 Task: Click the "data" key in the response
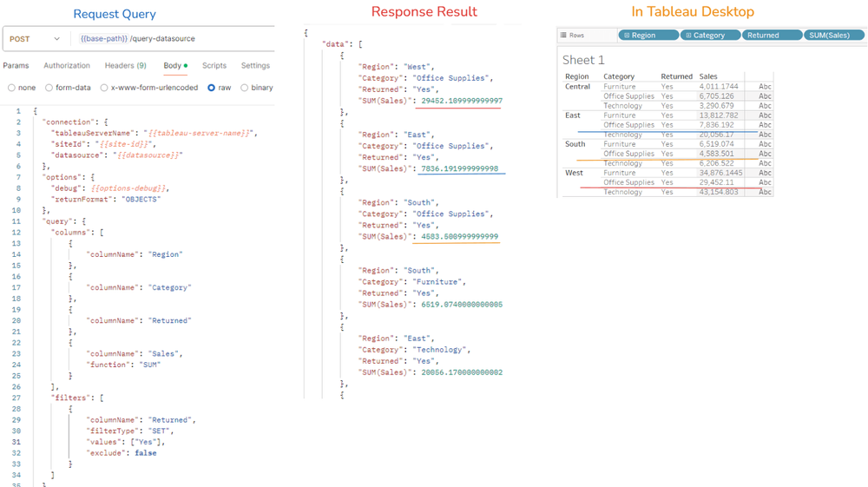[334, 44]
